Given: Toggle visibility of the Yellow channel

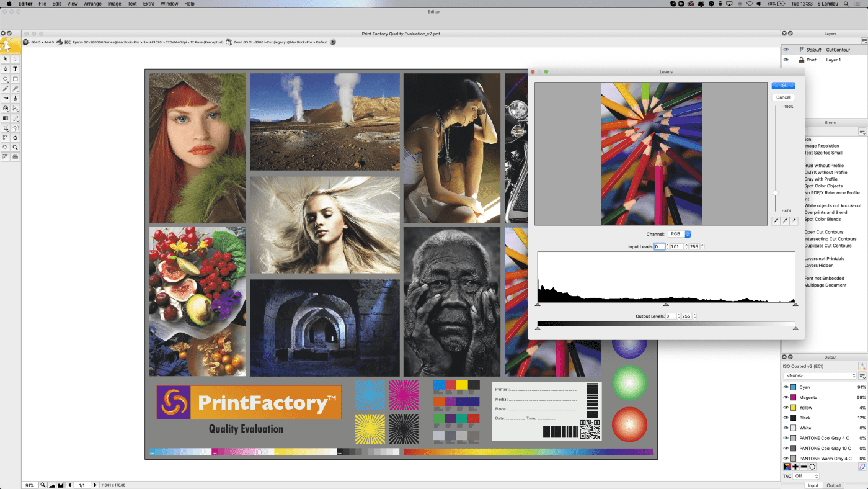Looking at the screenshot, I should (786, 408).
